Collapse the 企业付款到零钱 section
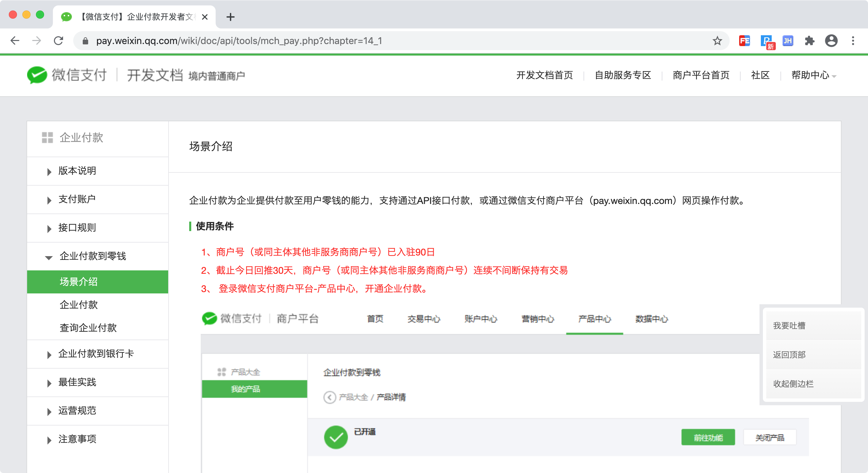 coord(92,256)
